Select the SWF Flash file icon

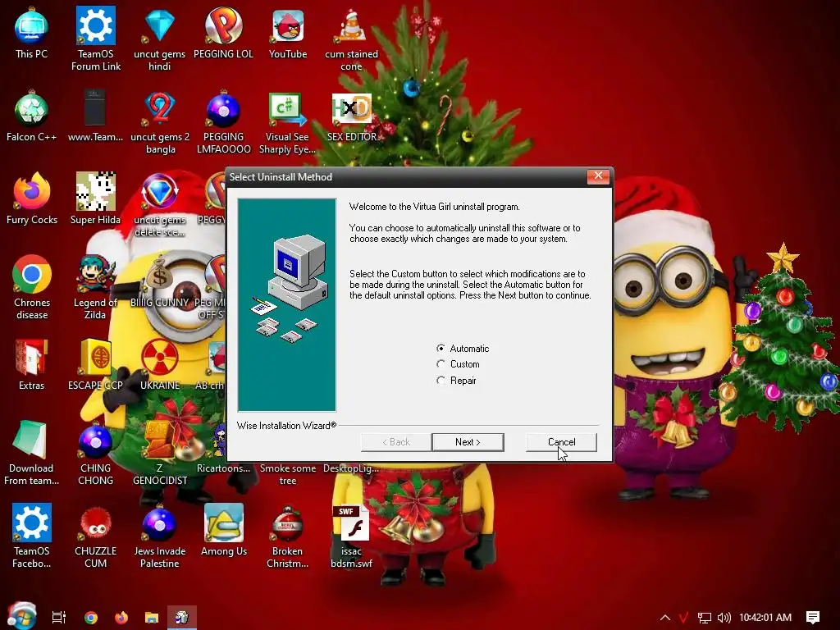(351, 536)
